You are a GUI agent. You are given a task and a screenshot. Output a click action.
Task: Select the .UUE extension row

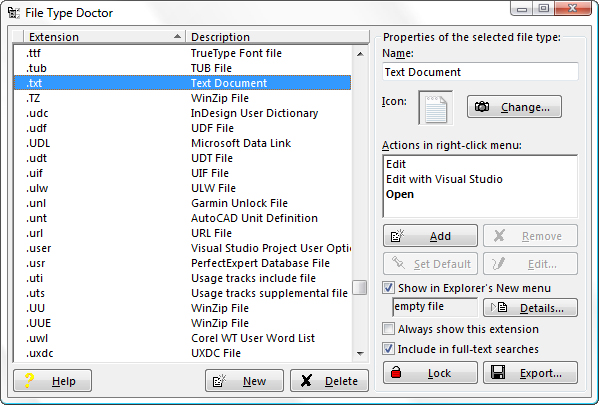tap(182, 323)
